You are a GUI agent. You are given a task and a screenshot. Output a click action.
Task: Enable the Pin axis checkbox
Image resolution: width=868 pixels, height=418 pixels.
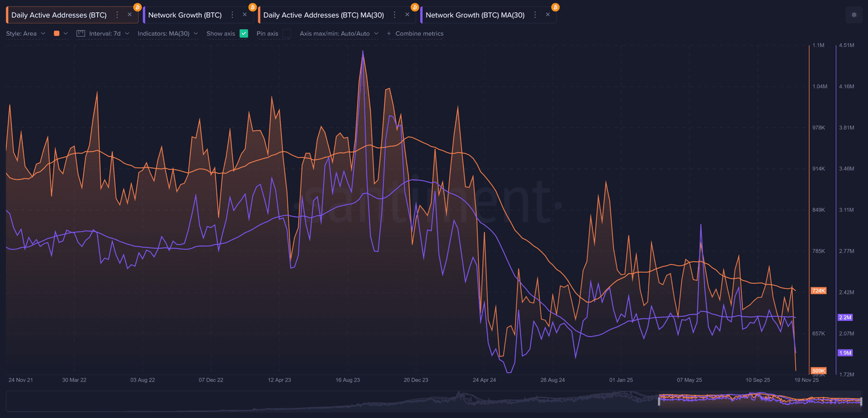click(287, 34)
